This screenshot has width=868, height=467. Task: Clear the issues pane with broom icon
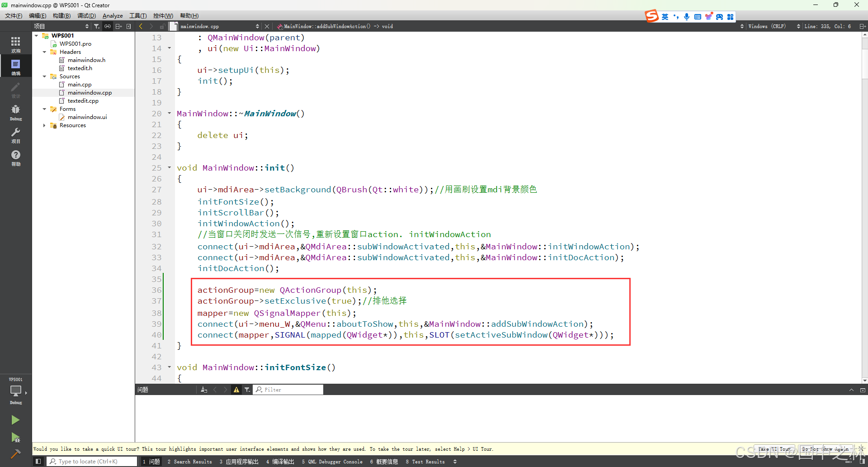[x=204, y=390]
